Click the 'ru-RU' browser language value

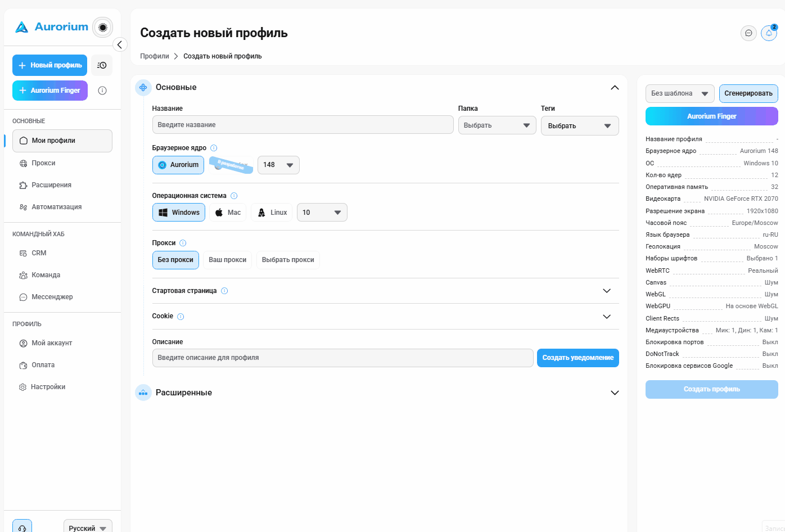coord(770,235)
